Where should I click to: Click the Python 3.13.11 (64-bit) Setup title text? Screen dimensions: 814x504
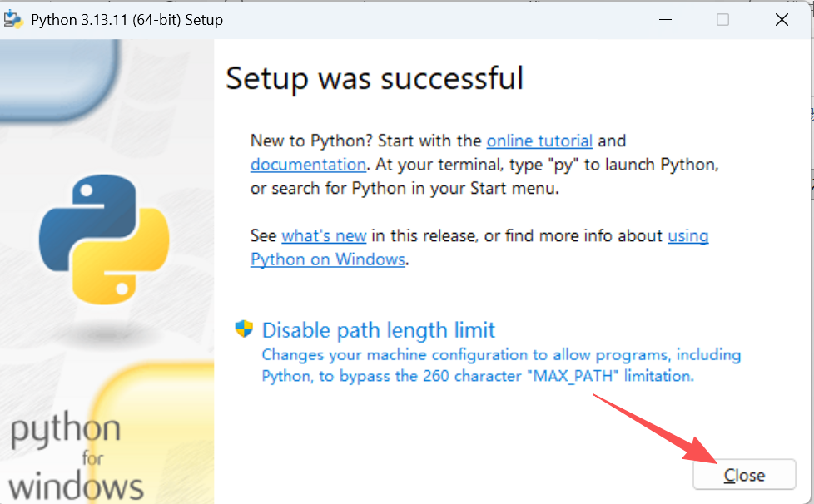point(127,20)
